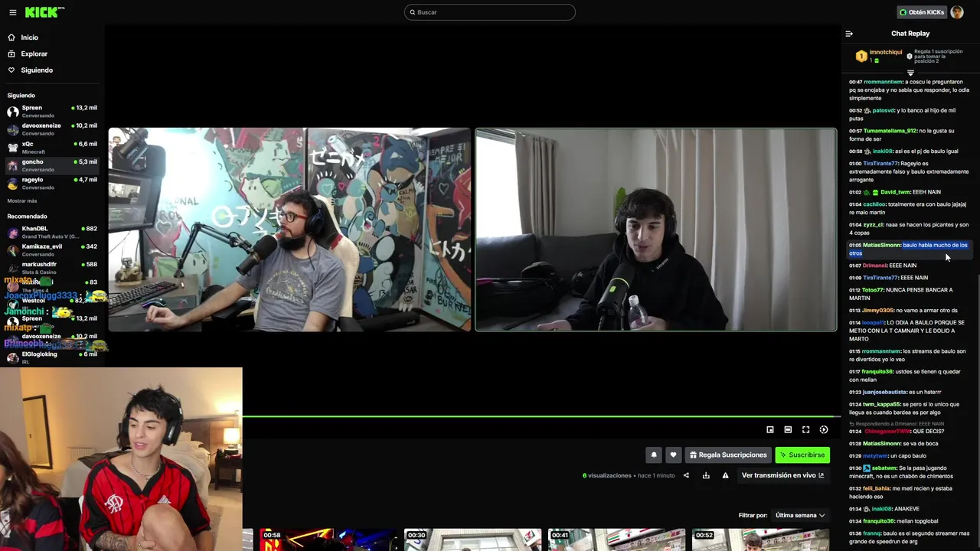Open rageylo channel in sidebar
This screenshot has width=980, height=551.
tap(52, 183)
